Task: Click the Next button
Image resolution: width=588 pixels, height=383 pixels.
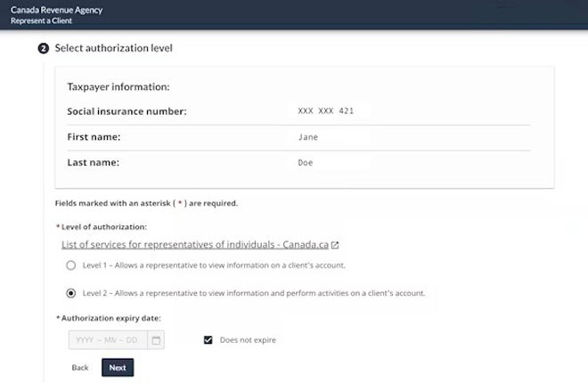Action: pyautogui.click(x=118, y=368)
